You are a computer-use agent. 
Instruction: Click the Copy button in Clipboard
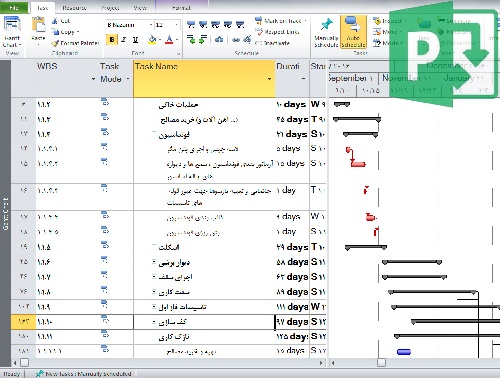pos(66,32)
